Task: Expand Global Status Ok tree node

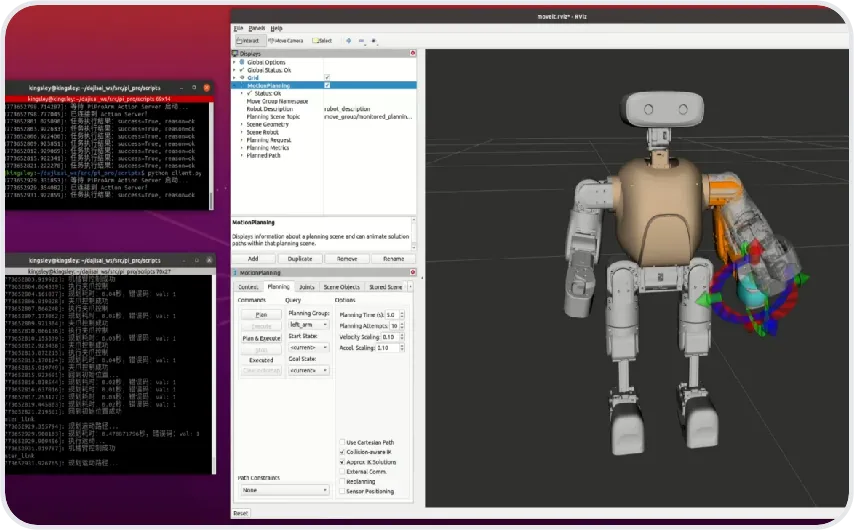Action: (235, 70)
